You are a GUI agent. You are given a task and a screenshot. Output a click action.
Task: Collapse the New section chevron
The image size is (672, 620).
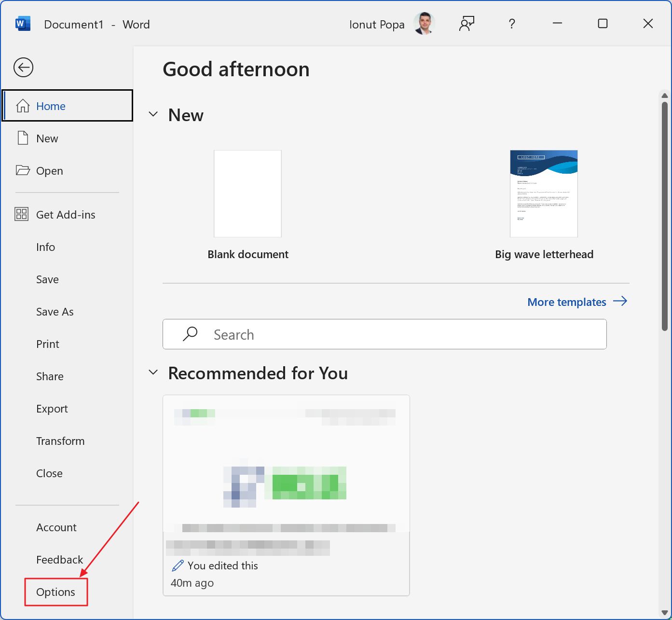(153, 114)
